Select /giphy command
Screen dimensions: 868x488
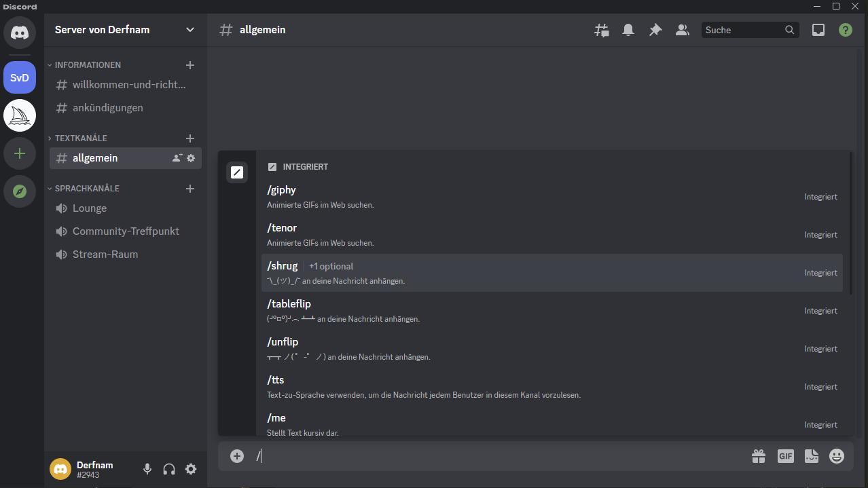(552, 197)
